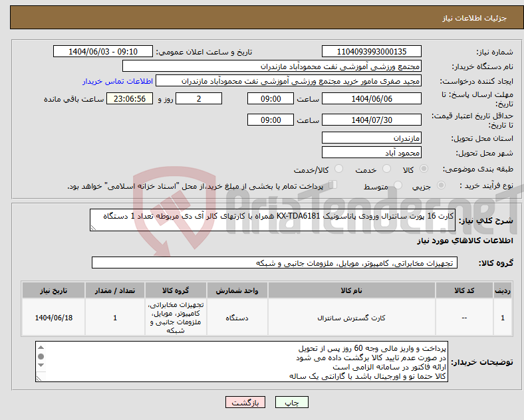This screenshot has height=420, width=524.
Task: Click the price validity time field 09:00
Action: click(271, 120)
